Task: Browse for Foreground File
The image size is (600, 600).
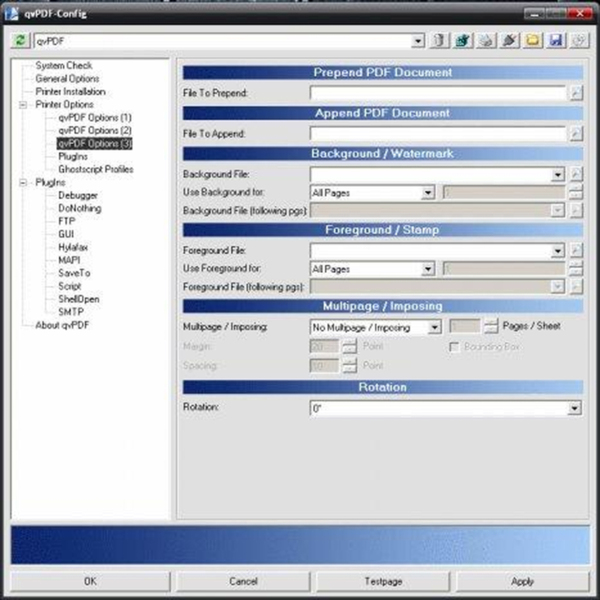Action: [x=576, y=250]
